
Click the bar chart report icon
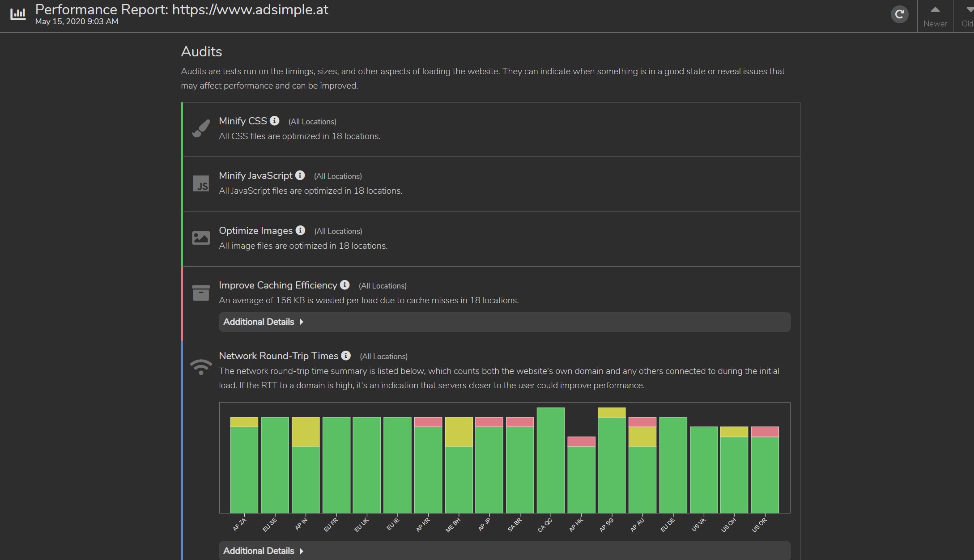click(x=18, y=14)
